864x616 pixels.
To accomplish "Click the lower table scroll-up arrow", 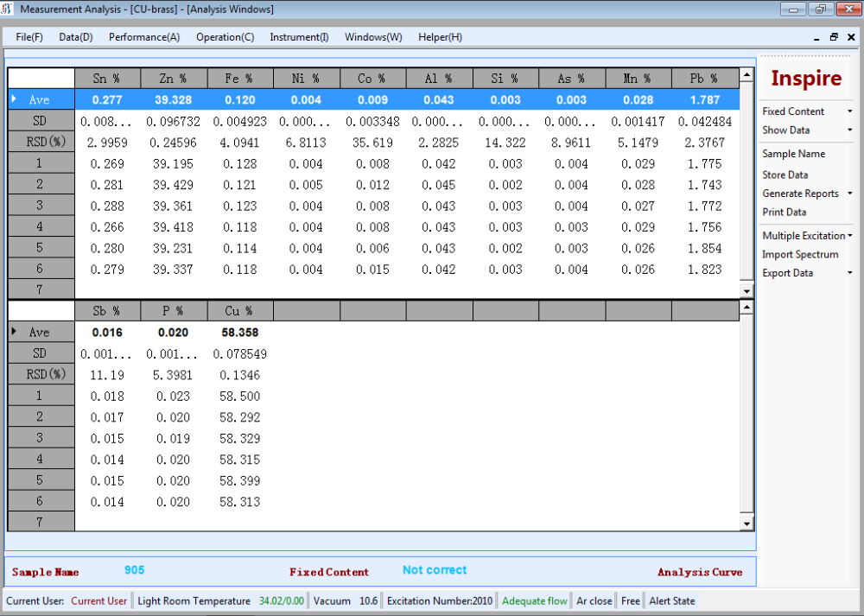I will 746,308.
